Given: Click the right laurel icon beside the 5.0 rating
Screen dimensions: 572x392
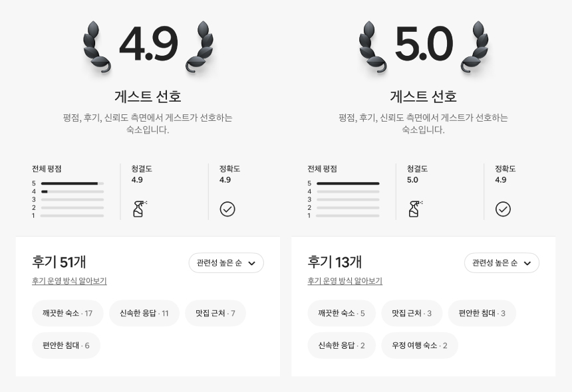Looking at the screenshot, I should coord(476,47).
